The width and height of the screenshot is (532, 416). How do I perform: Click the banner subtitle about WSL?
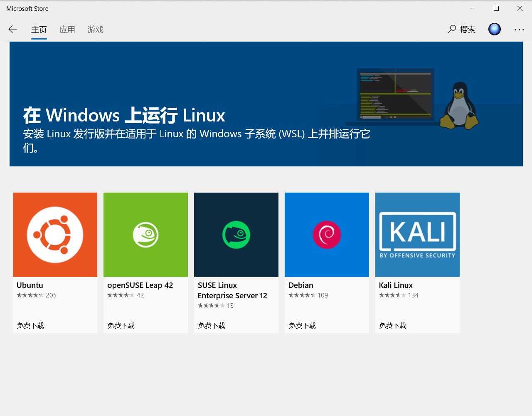pyautogui.click(x=197, y=141)
